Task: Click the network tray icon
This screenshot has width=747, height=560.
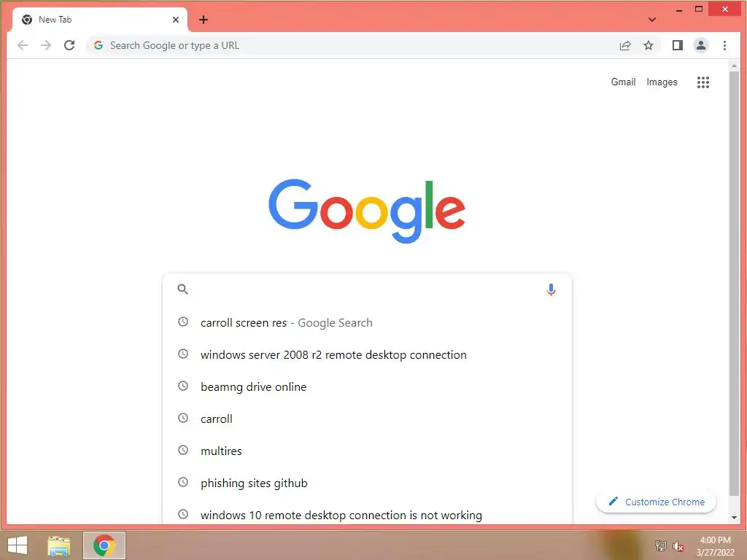Action: [661, 545]
